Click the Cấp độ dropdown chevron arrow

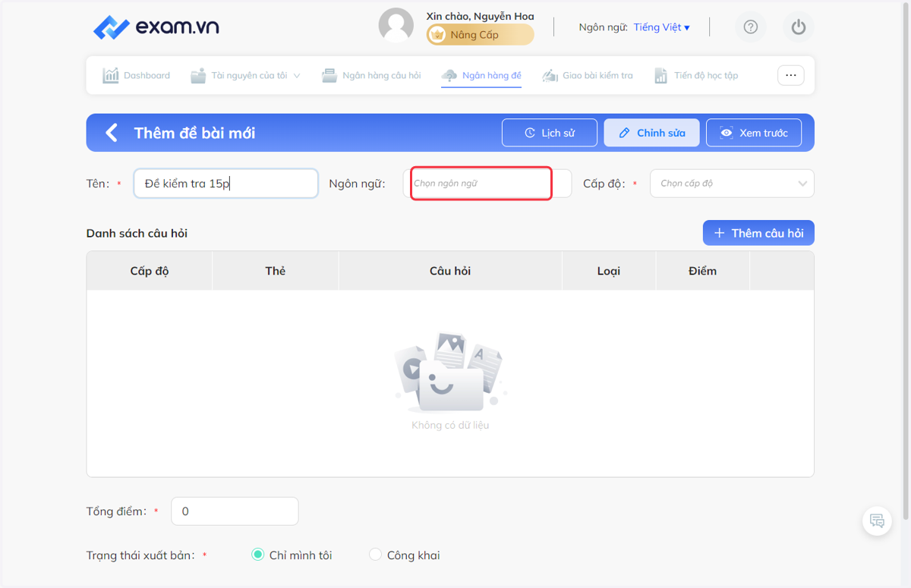point(802,184)
